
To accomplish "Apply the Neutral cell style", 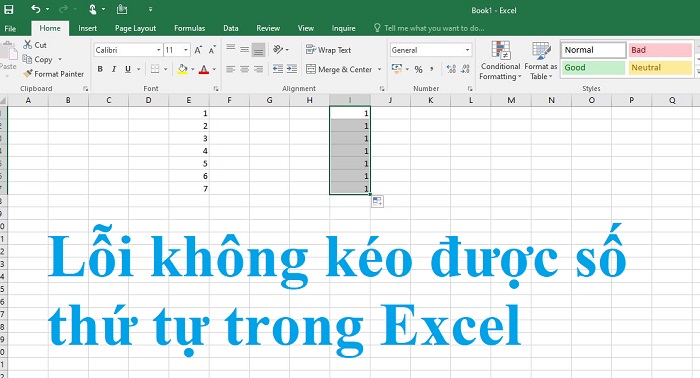I will (660, 67).
